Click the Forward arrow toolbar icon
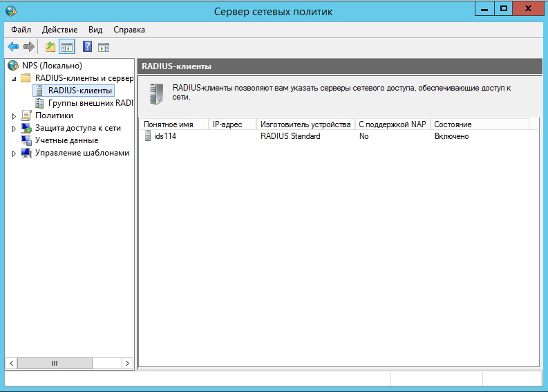Viewport: 548px width, 392px height. click(x=28, y=47)
